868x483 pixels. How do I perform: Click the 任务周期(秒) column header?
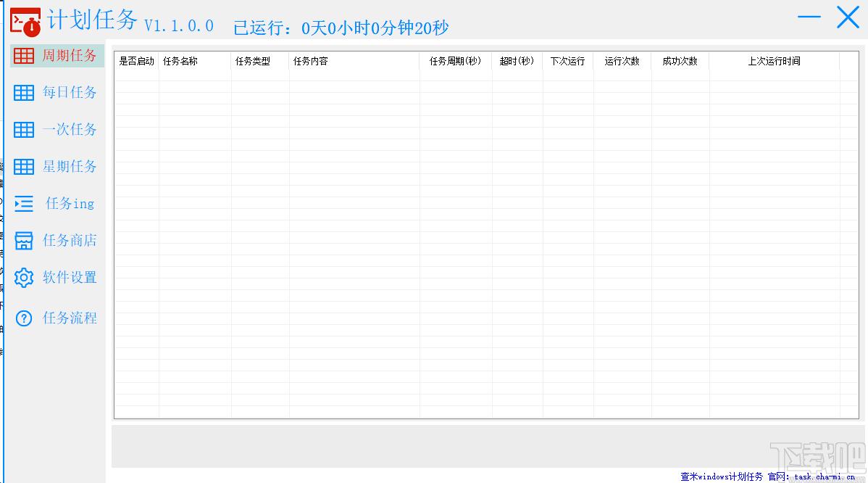point(455,62)
